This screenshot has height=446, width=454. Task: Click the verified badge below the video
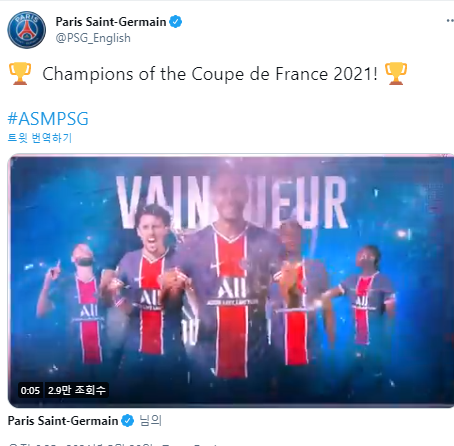127,421
